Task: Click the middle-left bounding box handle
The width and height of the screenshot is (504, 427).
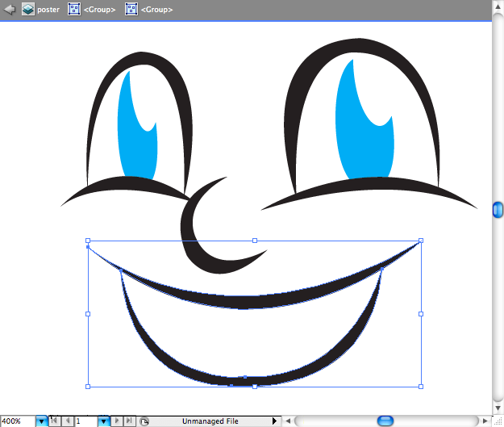Action: pyautogui.click(x=88, y=314)
